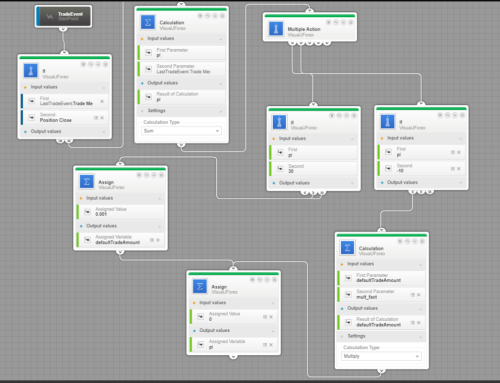Click the Assigned Variable pl field in the Assign node
This screenshot has width=500, height=383.
click(x=233, y=344)
